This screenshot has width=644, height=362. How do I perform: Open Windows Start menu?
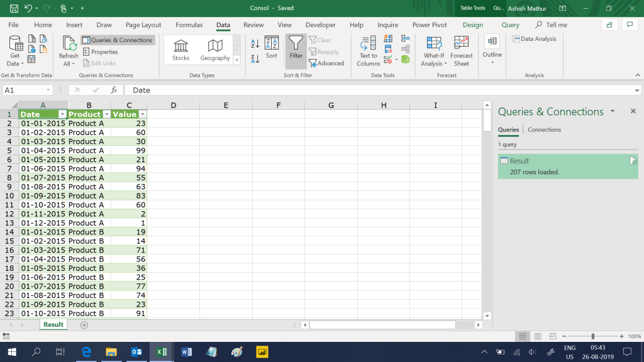point(12,352)
